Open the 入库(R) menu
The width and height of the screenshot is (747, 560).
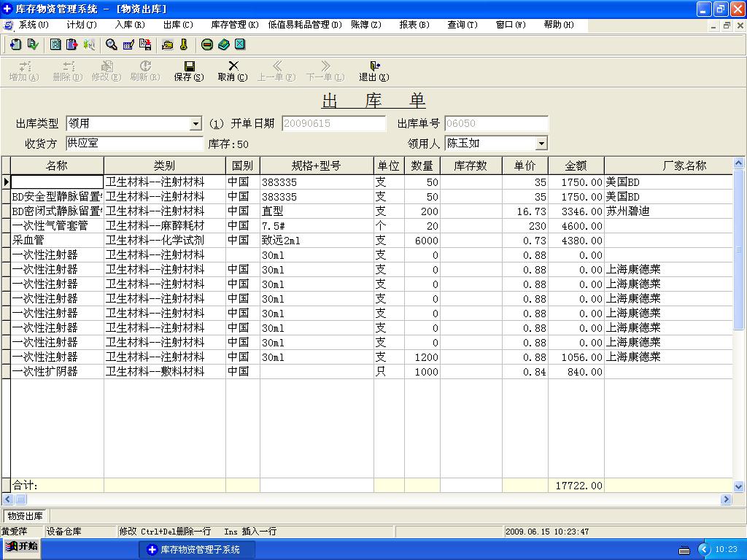[x=130, y=25]
